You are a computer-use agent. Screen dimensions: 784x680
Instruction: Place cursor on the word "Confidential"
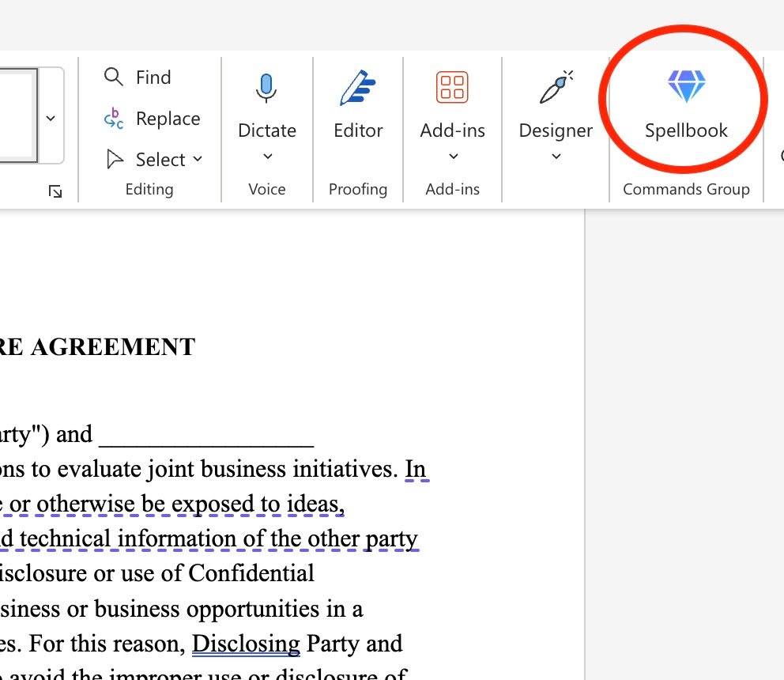click(x=250, y=572)
